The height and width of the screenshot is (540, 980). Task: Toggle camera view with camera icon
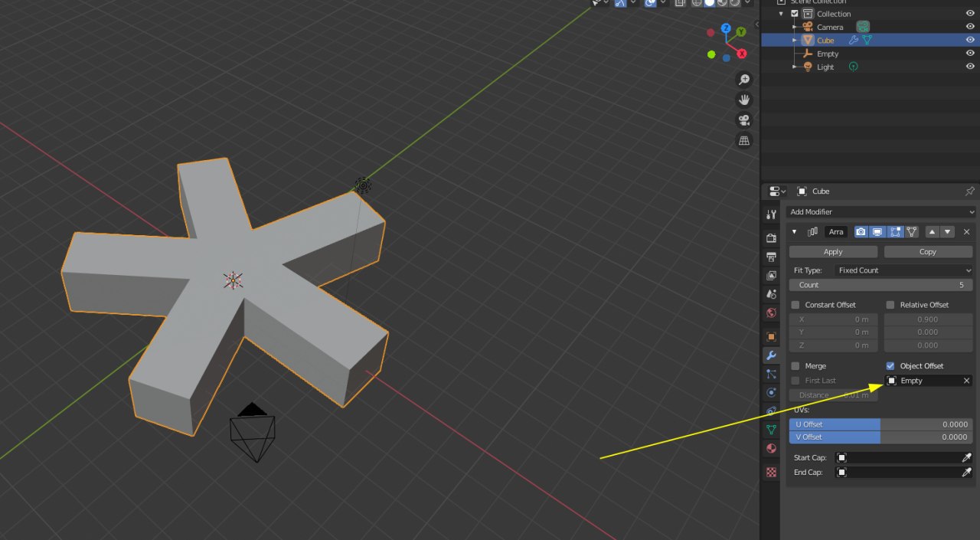pos(743,120)
